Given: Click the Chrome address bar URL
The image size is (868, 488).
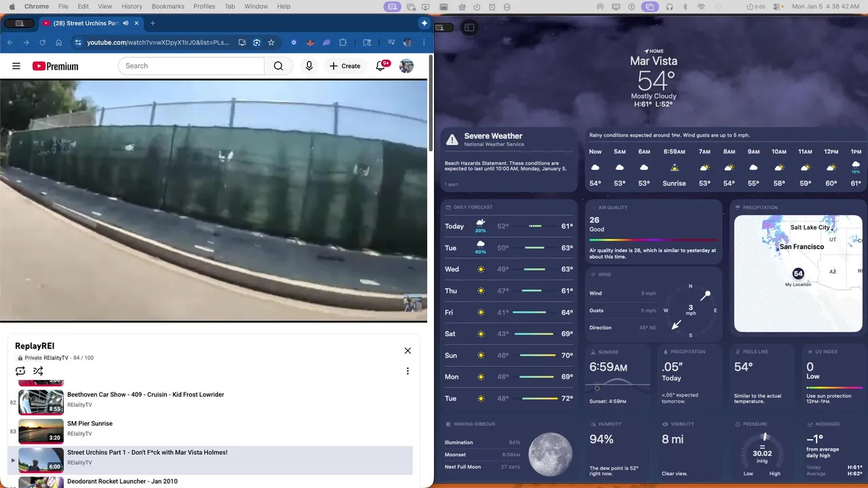Looking at the screenshot, I should pos(158,43).
